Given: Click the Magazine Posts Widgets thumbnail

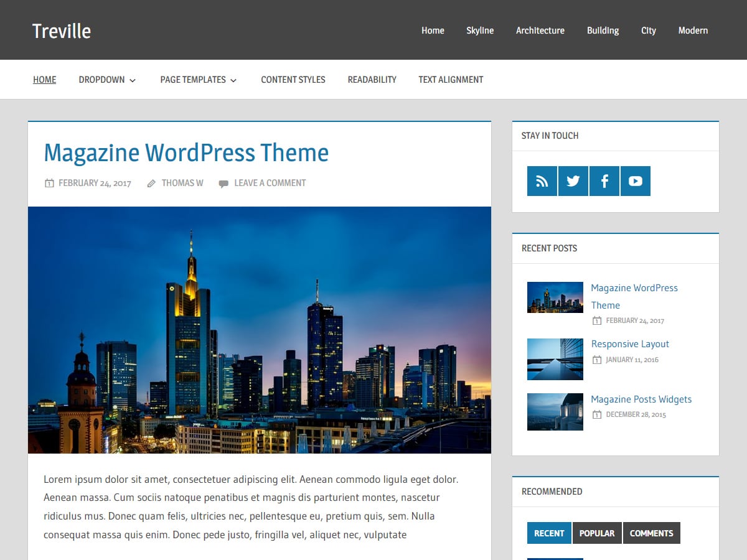Looking at the screenshot, I should tap(555, 412).
